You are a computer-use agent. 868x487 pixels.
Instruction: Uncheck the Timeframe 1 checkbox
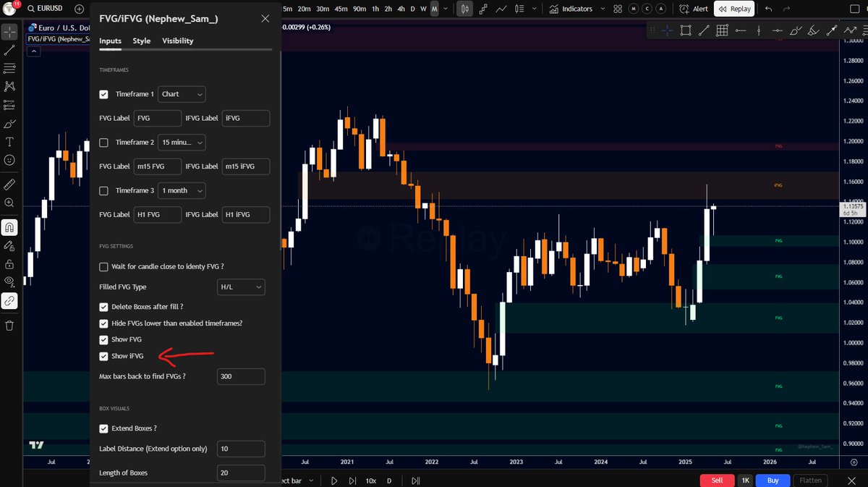point(103,94)
